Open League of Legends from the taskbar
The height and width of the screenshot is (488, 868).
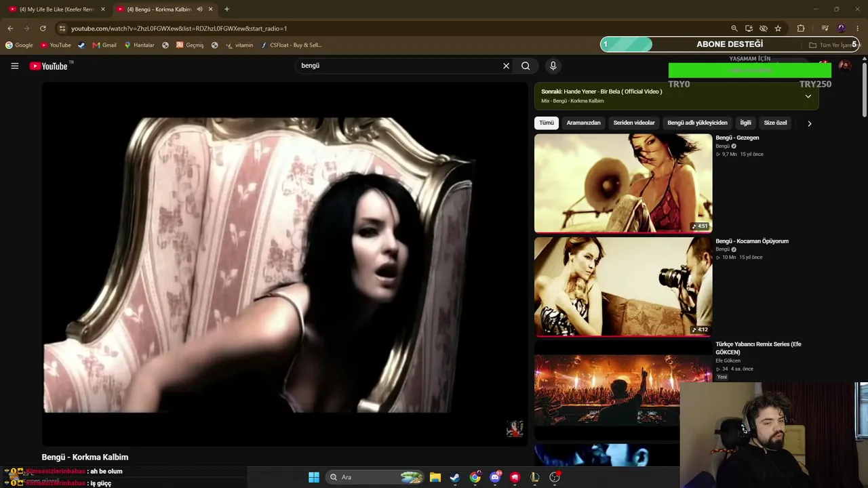(535, 477)
